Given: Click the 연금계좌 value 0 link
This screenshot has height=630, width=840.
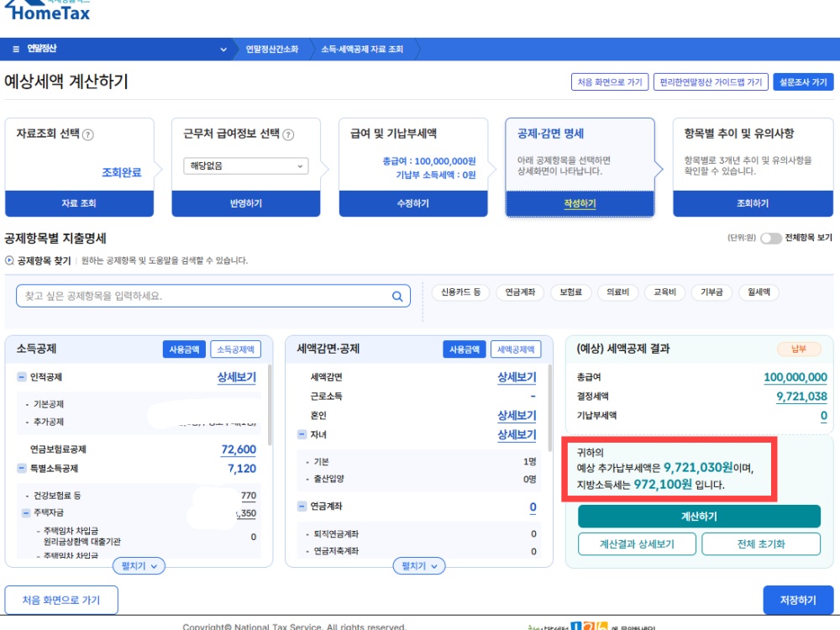Looking at the screenshot, I should [533, 507].
